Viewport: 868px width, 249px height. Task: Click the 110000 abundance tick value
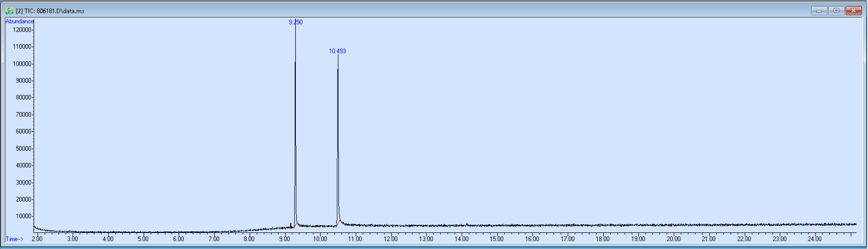pos(22,46)
